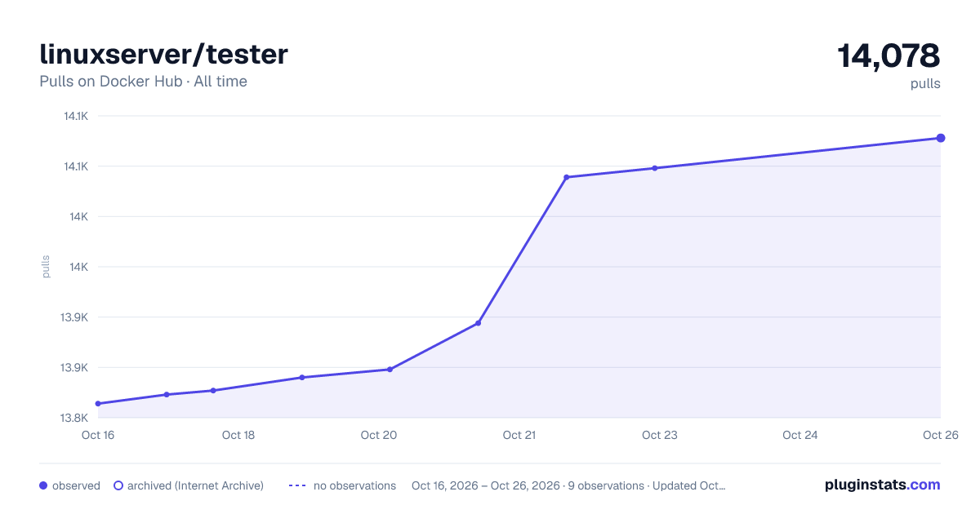Click the rotated 'pulls' y-axis title
The image size is (980, 514).
tap(46, 267)
